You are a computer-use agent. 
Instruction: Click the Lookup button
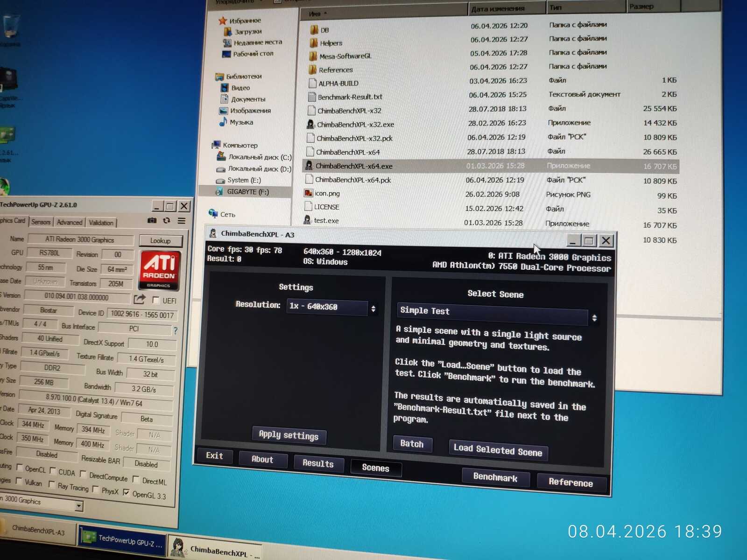pyautogui.click(x=160, y=241)
